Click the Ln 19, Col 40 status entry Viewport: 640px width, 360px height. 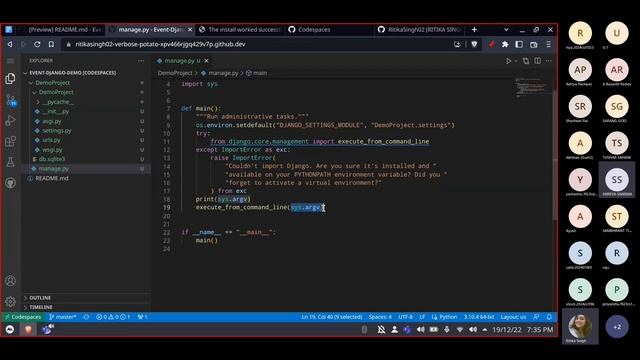332,317
